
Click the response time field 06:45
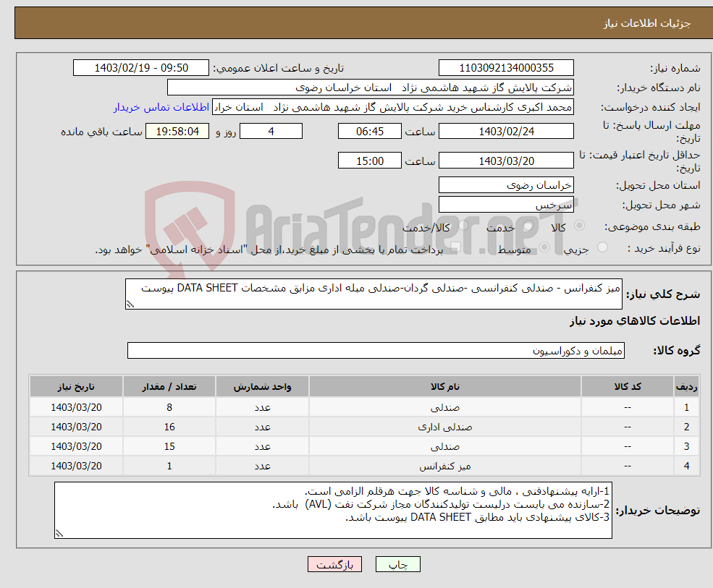pyautogui.click(x=370, y=132)
